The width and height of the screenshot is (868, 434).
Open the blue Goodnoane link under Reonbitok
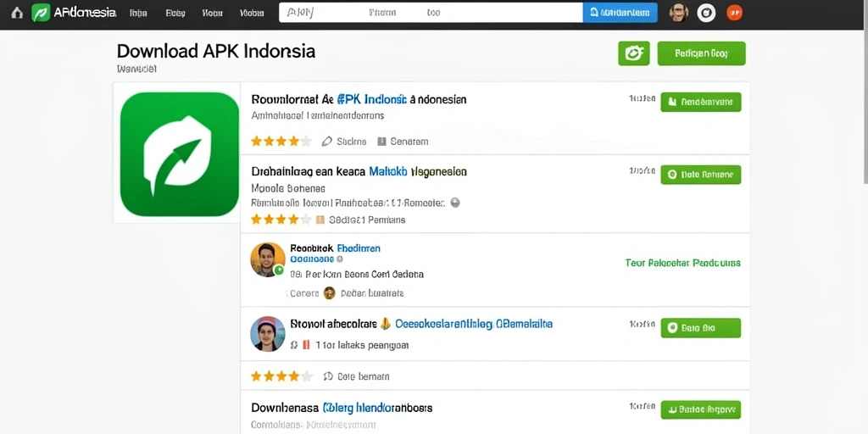coord(312,259)
